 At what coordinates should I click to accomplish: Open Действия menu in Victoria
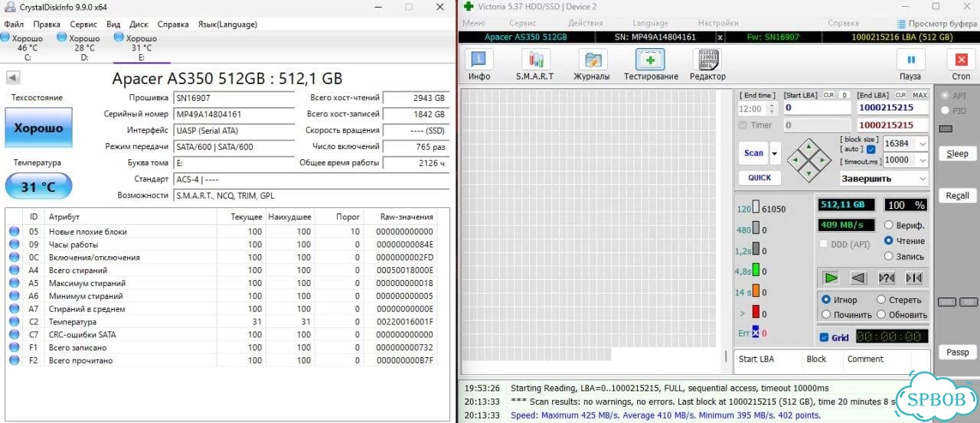tap(586, 23)
